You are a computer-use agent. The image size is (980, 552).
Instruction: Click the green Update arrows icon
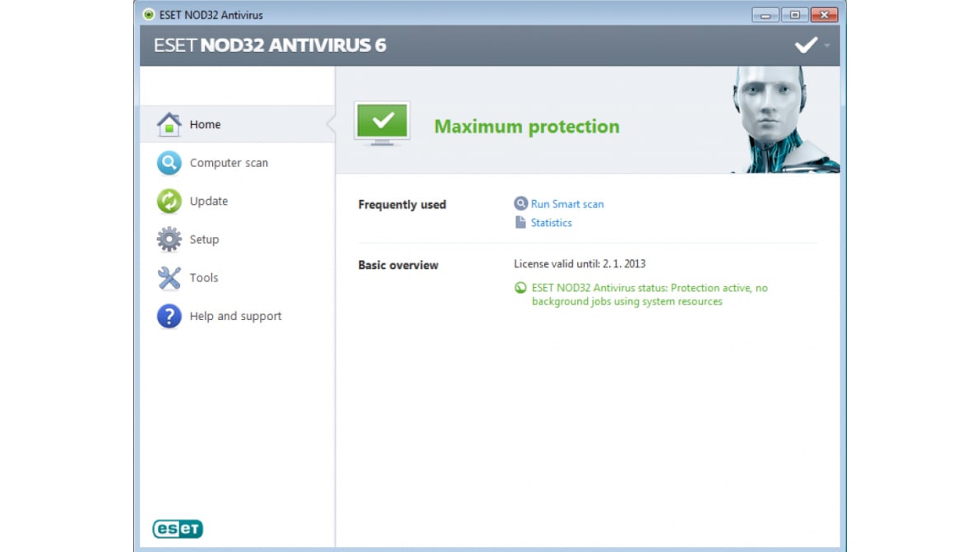[x=169, y=202]
